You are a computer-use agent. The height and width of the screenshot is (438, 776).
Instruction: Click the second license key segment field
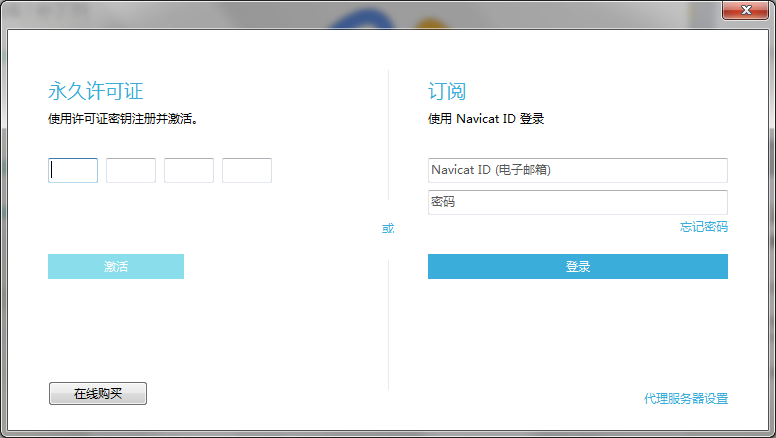131,170
